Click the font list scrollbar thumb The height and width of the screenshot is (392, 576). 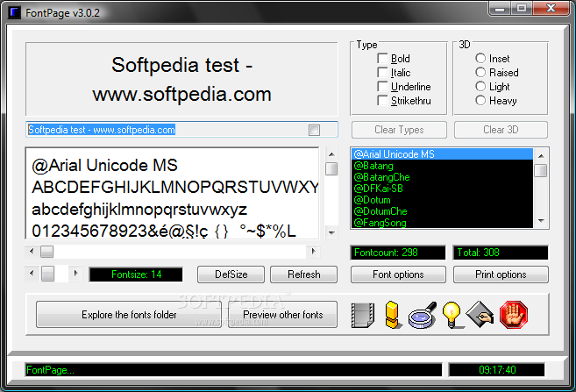pos(541,170)
